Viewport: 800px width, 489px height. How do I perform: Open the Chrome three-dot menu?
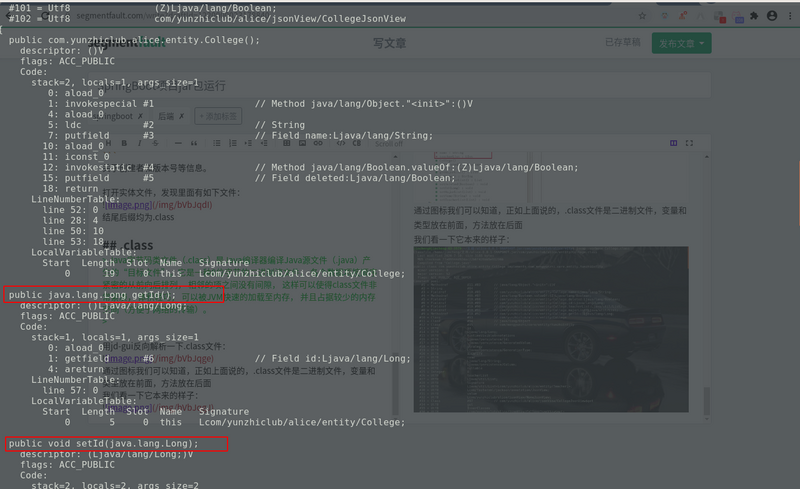point(790,16)
